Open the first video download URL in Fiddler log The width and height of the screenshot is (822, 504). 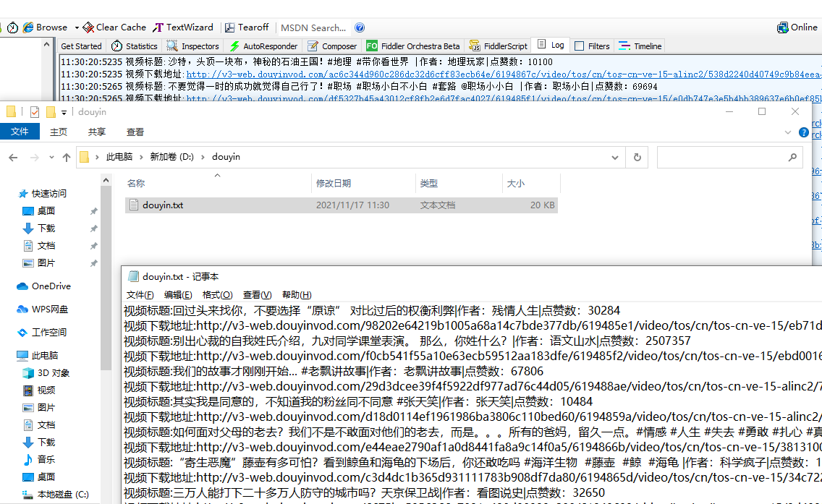tap(504, 74)
